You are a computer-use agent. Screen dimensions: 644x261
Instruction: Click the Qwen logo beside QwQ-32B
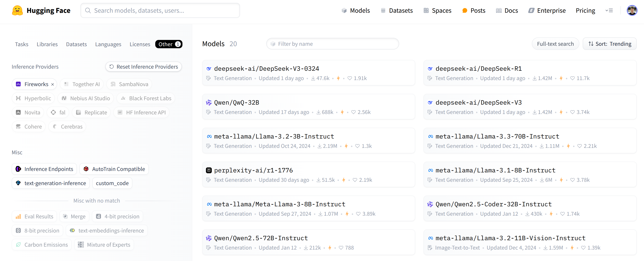(x=209, y=103)
